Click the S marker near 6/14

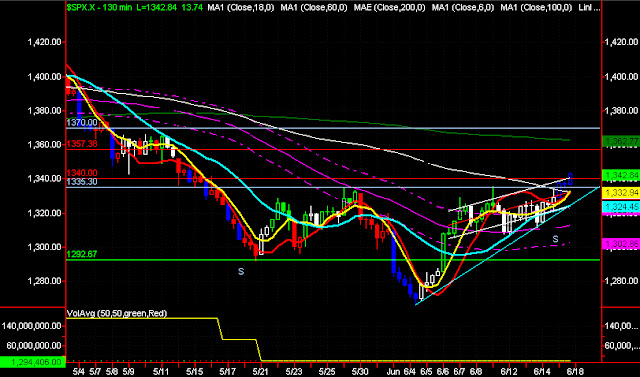click(555, 239)
